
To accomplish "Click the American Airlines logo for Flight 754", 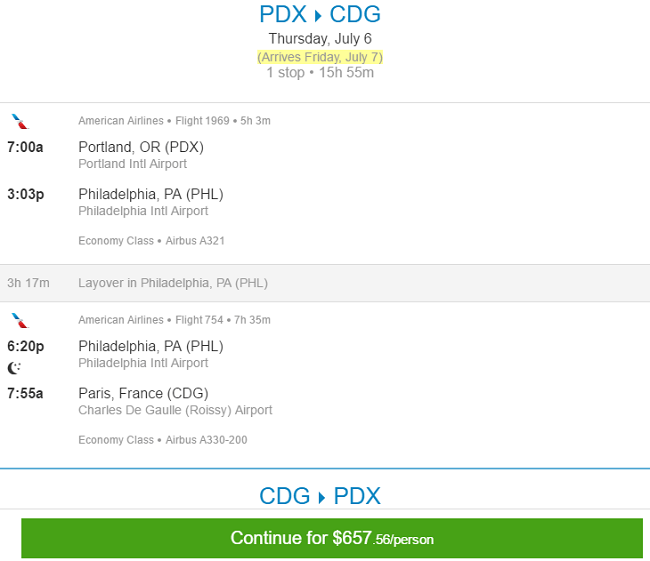I will (19, 321).
